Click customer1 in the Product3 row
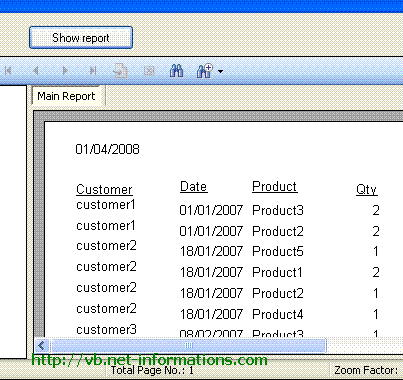Viewport: 403px width, 380px height. pyautogui.click(x=106, y=204)
